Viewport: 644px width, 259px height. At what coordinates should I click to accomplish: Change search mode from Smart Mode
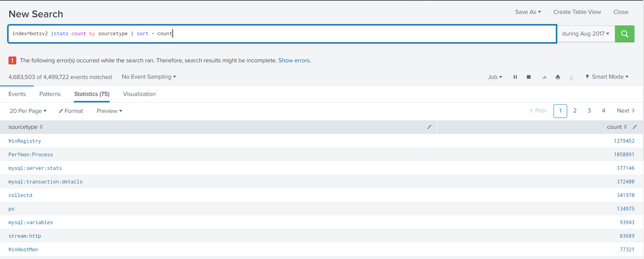607,77
